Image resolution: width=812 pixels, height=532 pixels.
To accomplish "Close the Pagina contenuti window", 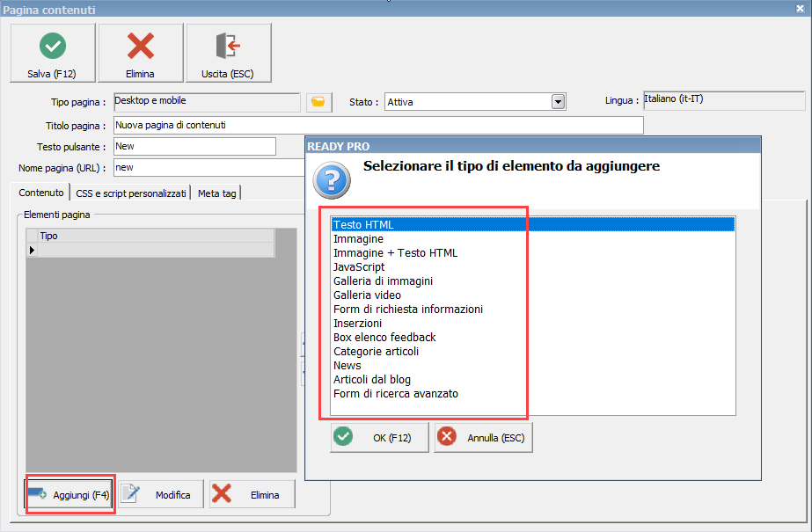I will coord(800,8).
